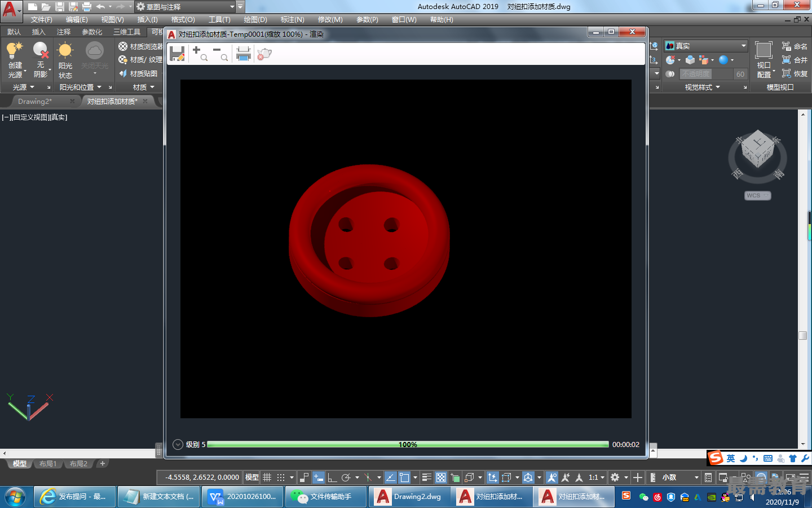Click the vertical scrollbar thumb of drawing area

802,335
